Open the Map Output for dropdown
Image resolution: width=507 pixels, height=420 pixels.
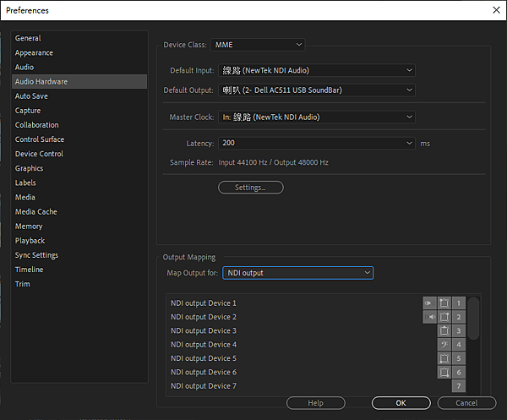coord(297,273)
